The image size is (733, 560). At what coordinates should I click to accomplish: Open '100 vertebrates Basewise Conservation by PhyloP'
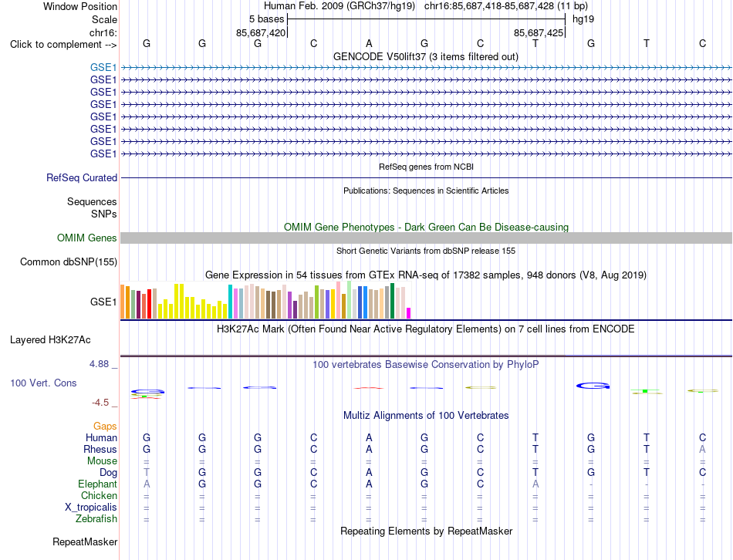tap(426, 365)
